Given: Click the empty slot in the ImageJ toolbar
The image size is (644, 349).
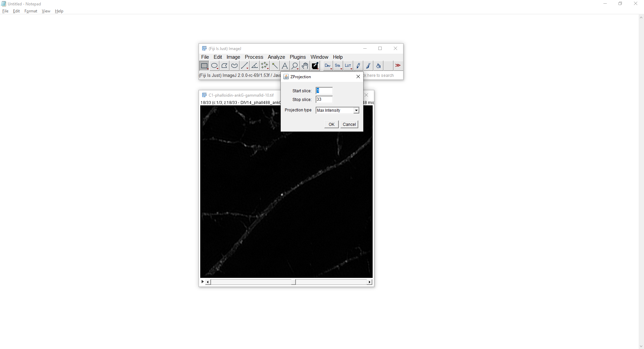Looking at the screenshot, I should [x=388, y=66].
